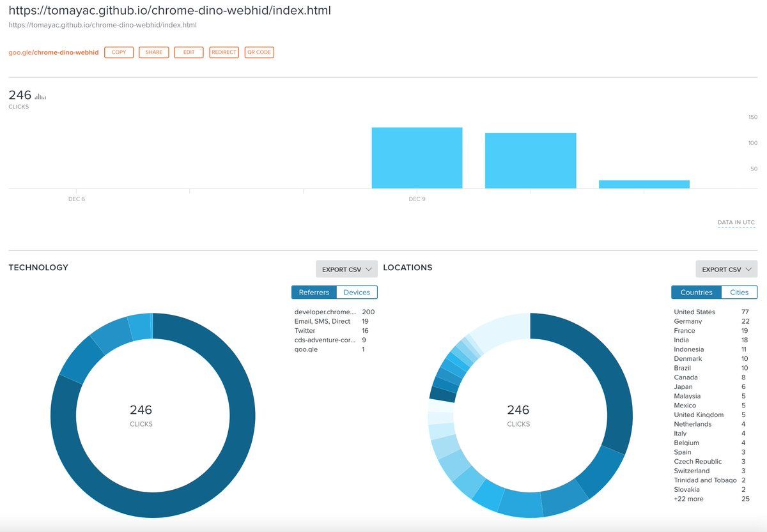
Task: Switch to the Cities tab
Action: pyautogui.click(x=739, y=293)
